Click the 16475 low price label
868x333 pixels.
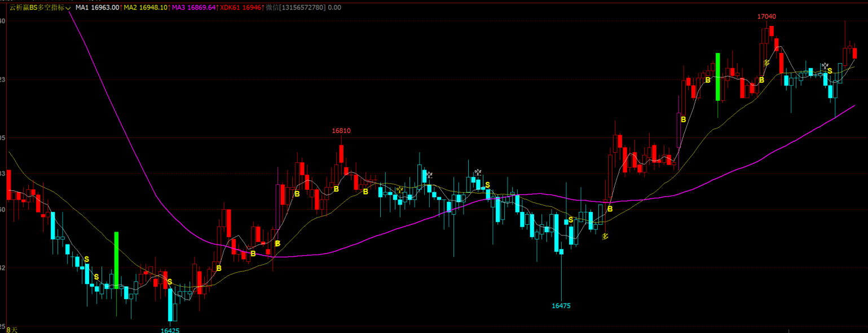point(561,306)
